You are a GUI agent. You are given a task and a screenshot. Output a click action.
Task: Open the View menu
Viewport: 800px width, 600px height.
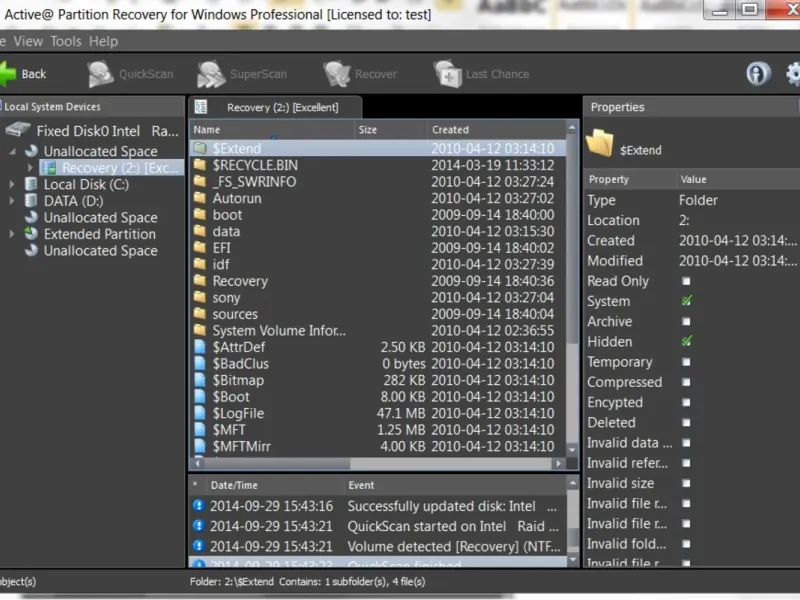(28, 41)
